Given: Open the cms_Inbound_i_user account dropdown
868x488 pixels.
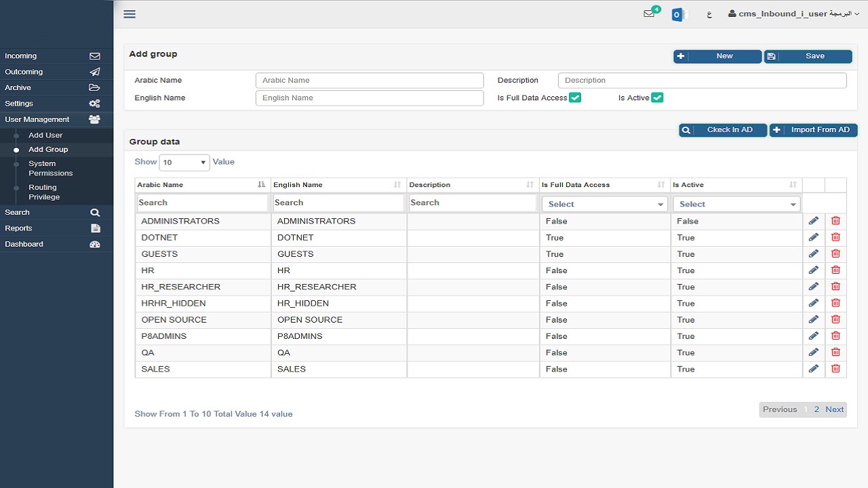Looking at the screenshot, I should (793, 14).
